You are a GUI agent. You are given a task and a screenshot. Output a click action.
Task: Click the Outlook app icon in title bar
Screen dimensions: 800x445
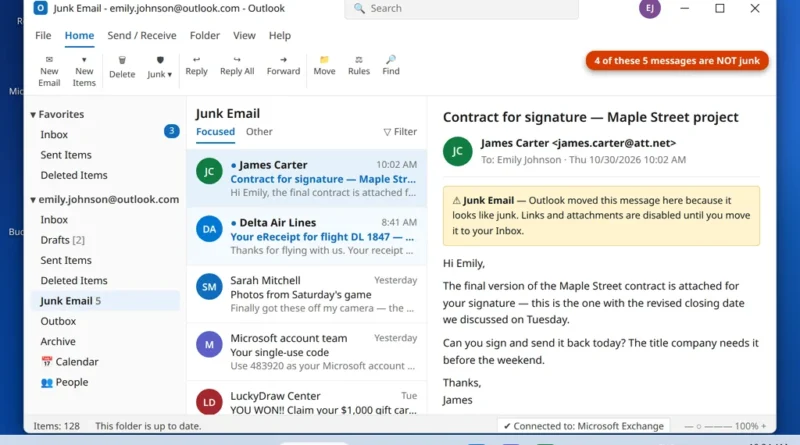point(40,8)
